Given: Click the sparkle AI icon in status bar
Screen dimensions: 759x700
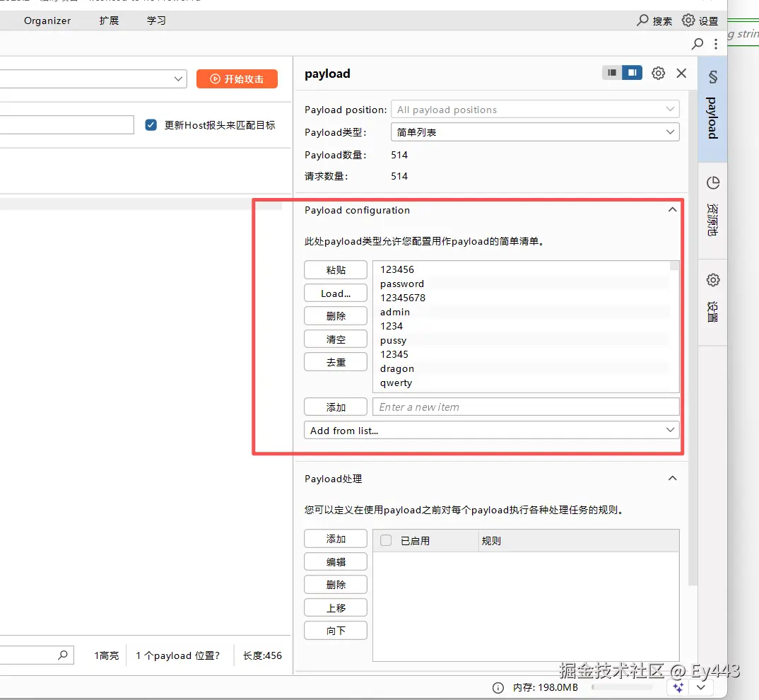Looking at the screenshot, I should click(678, 688).
